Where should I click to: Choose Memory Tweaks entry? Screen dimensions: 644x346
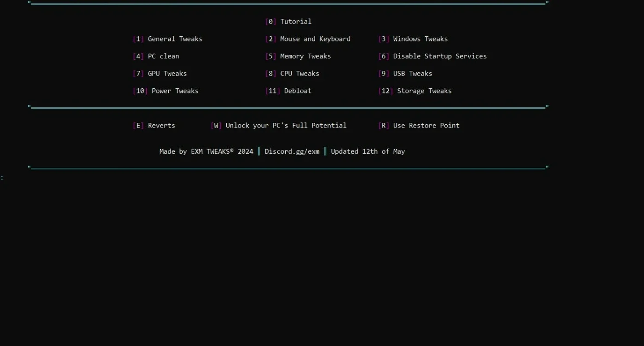[x=298, y=56]
